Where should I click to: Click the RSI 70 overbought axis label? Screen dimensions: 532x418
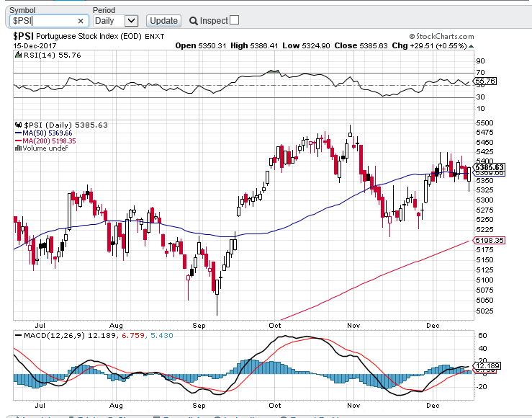point(480,72)
